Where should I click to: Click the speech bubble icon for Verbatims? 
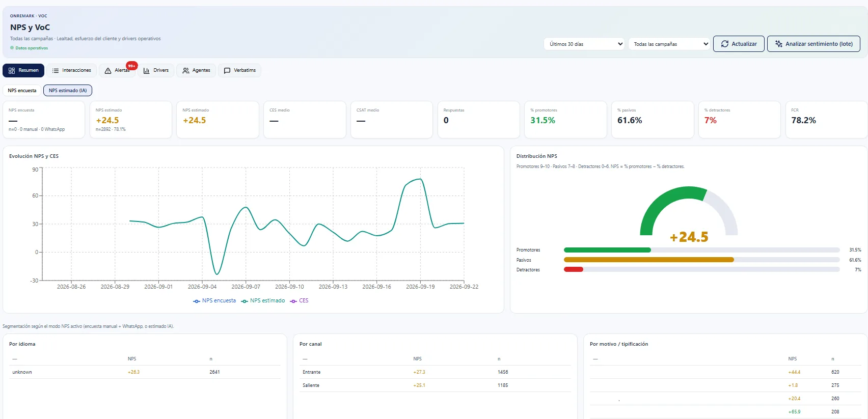click(x=227, y=71)
